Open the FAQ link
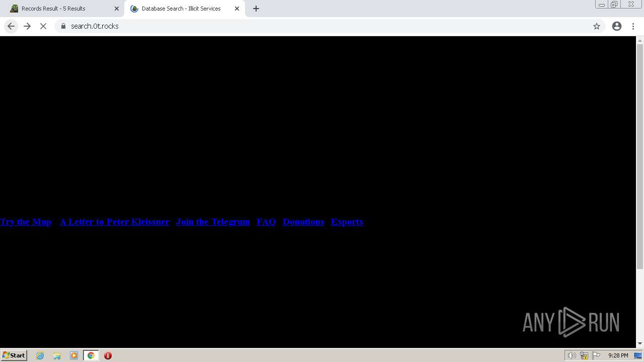 [266, 222]
